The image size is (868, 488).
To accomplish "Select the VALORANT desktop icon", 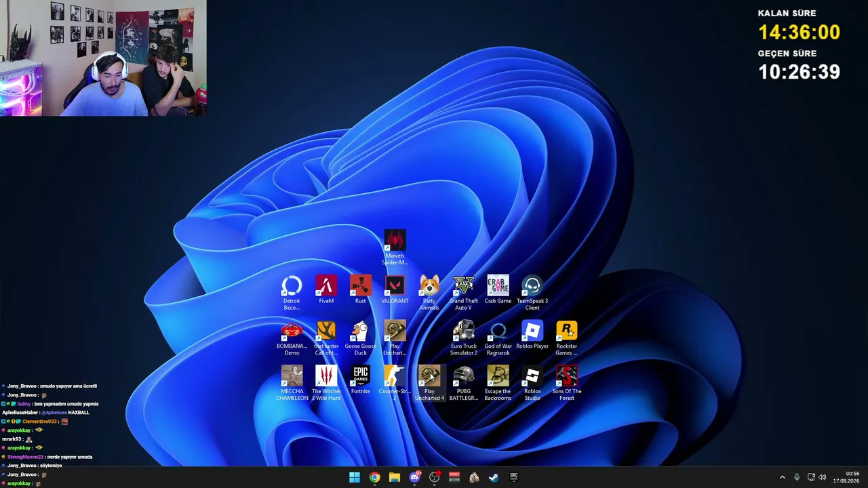I will 395,289.
